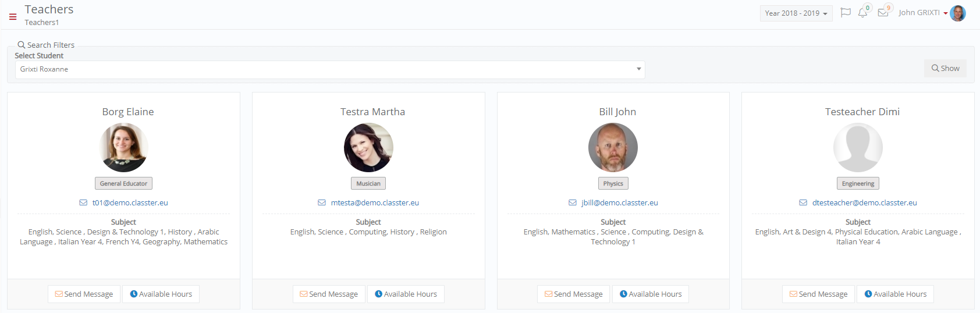
Task: Send Message to Borg Elaine
Action: (x=84, y=294)
